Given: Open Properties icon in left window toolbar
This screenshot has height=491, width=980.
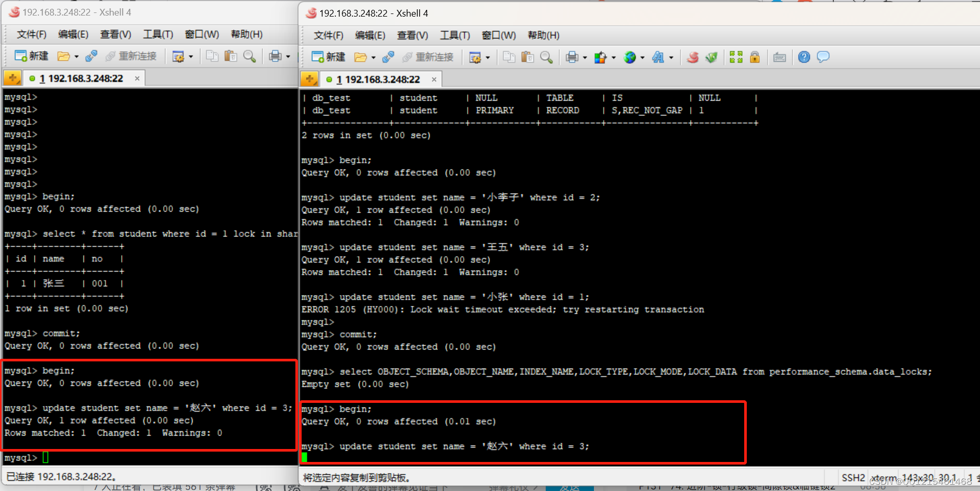Looking at the screenshot, I should click(x=178, y=56).
